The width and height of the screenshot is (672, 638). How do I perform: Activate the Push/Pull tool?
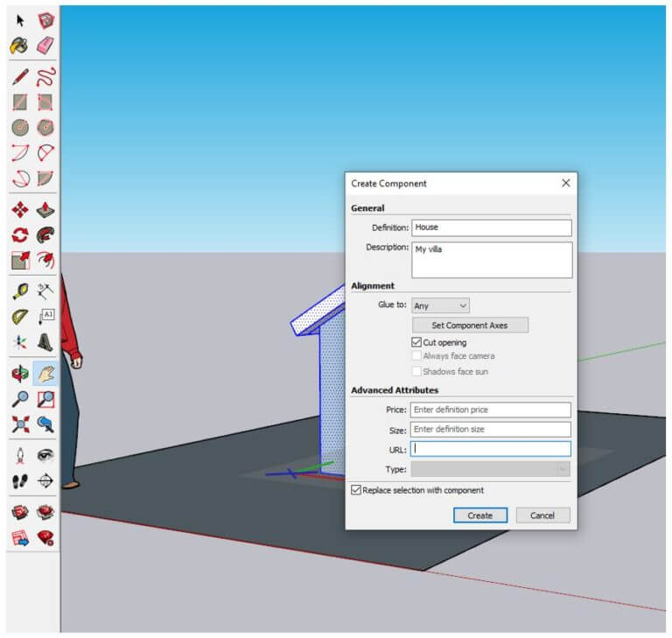point(45,210)
